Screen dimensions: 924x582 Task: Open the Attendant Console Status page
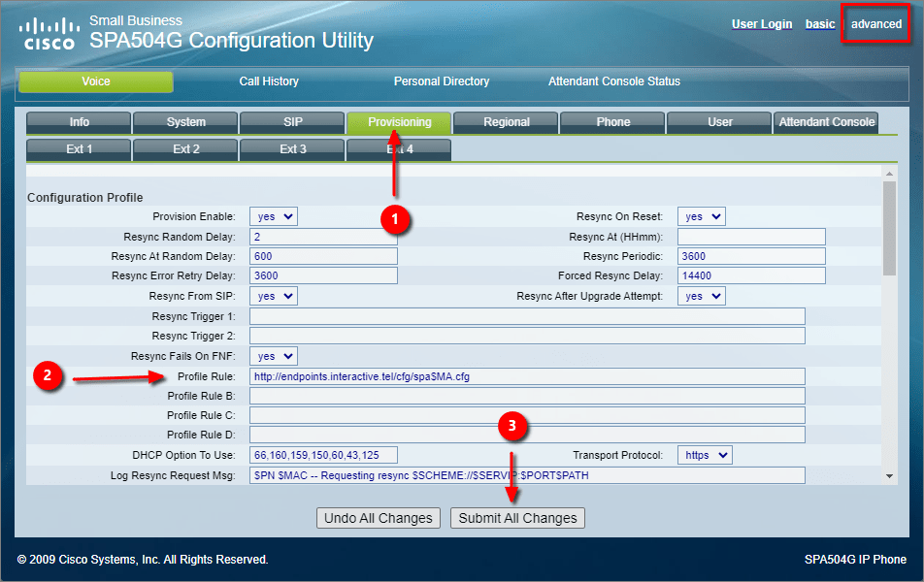(x=613, y=81)
